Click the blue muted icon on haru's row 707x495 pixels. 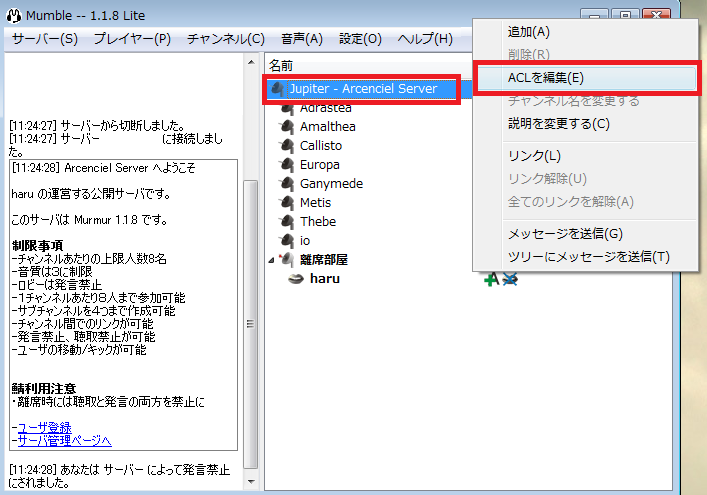(510, 279)
